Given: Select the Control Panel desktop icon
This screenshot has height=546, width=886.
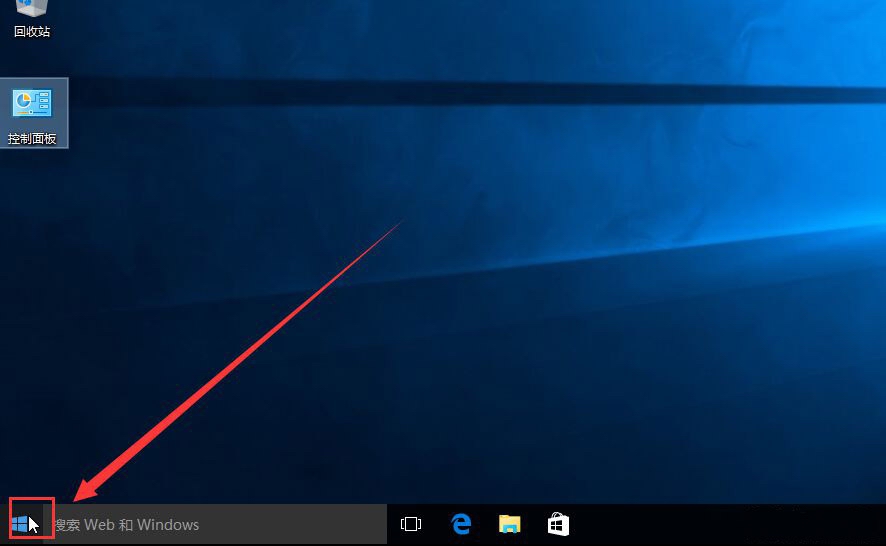Looking at the screenshot, I should pos(33,114).
